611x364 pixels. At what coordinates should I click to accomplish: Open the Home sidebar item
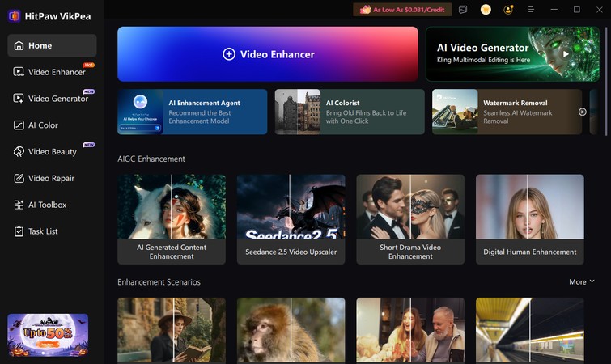tap(52, 45)
